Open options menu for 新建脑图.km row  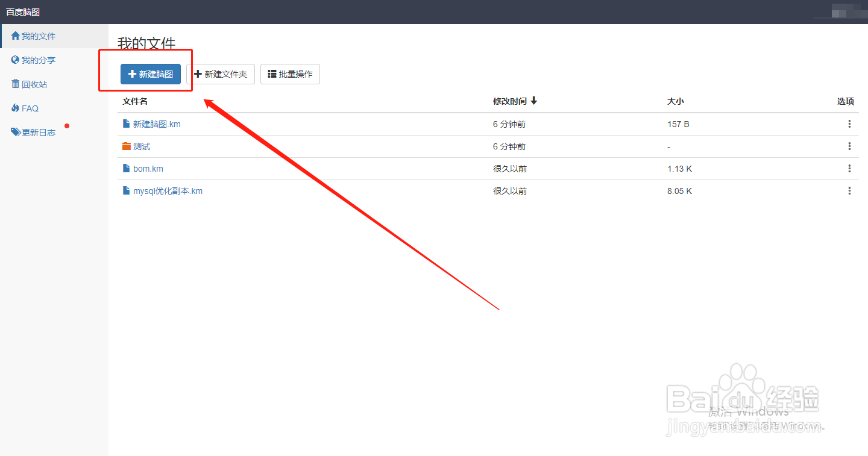click(849, 124)
